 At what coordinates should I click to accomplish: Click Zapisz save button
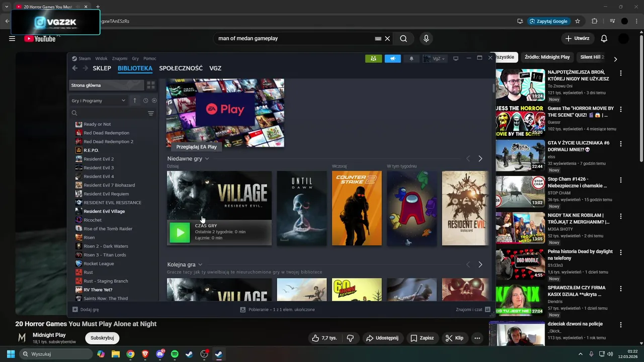[422, 338]
